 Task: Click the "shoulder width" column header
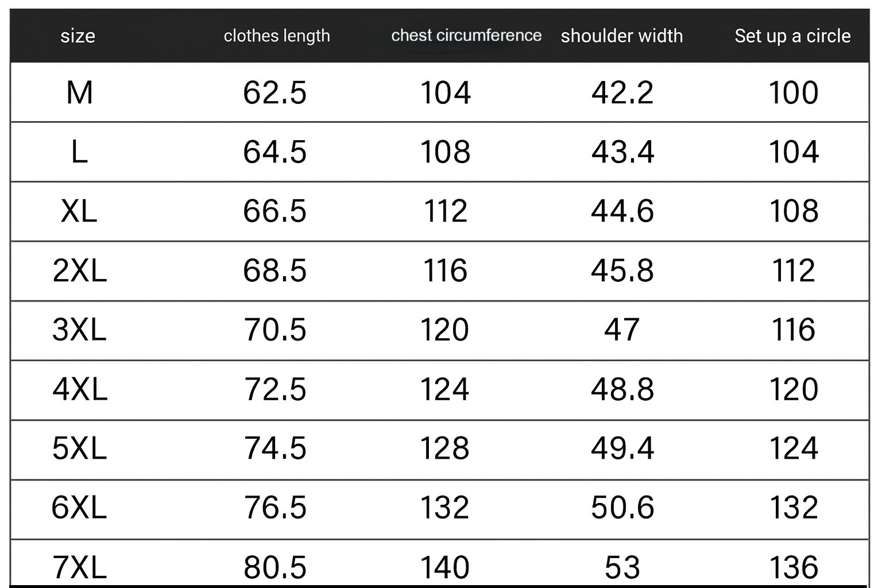coord(622,36)
